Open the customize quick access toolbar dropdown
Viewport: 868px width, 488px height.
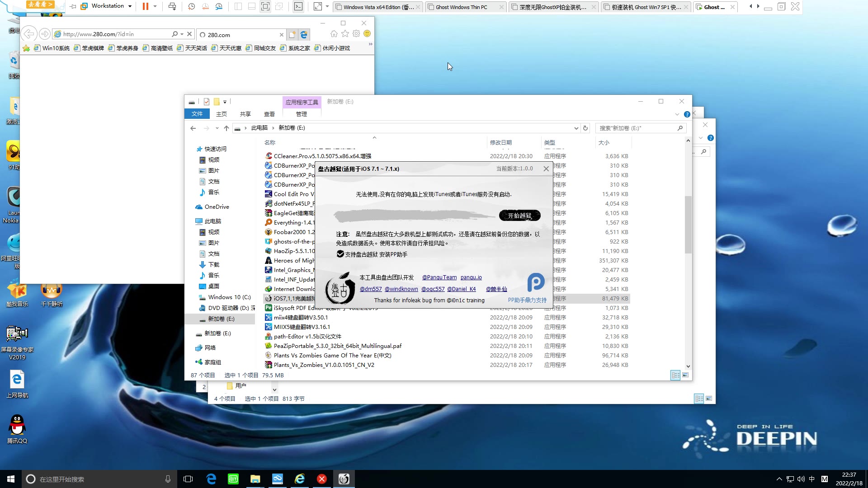225,102
